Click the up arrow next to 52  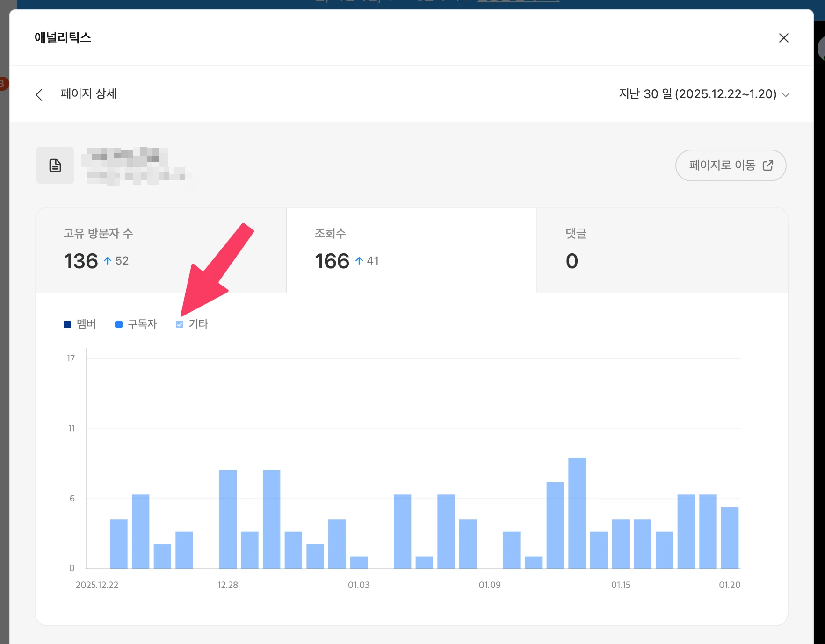tap(108, 261)
